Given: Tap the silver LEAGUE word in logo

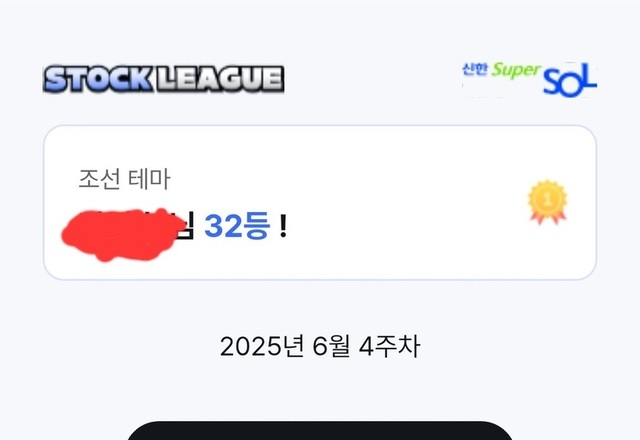Looking at the screenshot, I should pos(220,79).
